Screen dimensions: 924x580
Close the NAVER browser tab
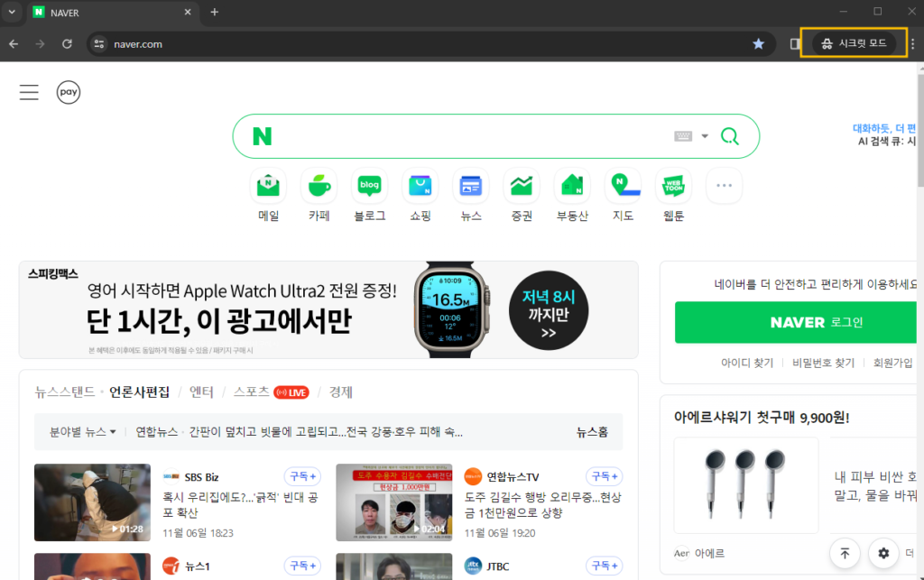(188, 13)
